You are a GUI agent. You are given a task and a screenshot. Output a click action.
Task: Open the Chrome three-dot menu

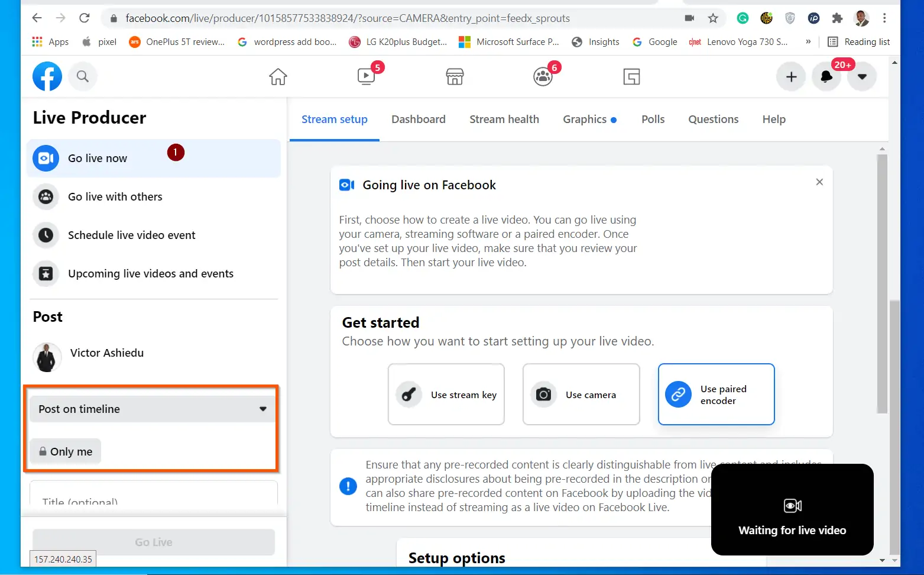(x=884, y=18)
